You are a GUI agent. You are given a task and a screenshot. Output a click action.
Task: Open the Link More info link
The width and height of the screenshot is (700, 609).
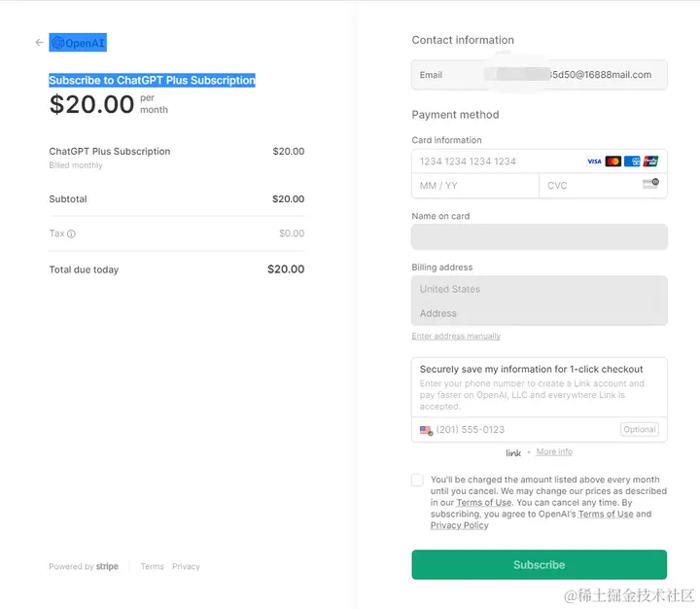[x=554, y=452]
